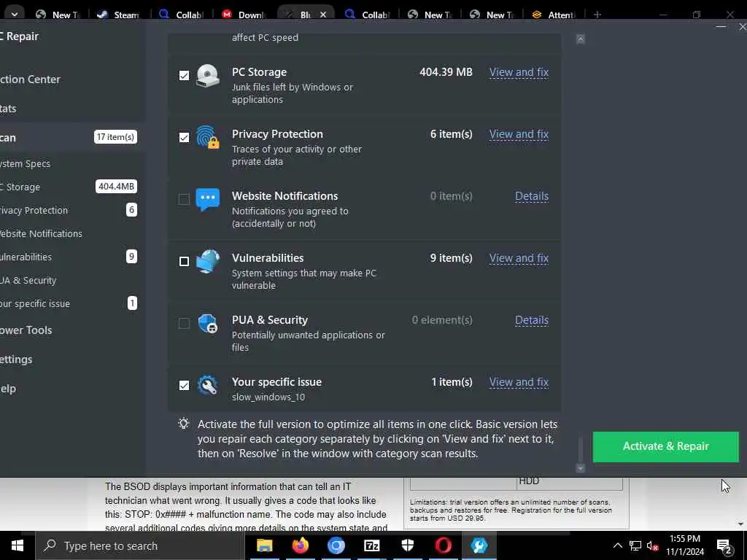Screen dimensions: 747x560
Task: Click the taskbar clock showing 1:55 PM
Action: [684, 545]
